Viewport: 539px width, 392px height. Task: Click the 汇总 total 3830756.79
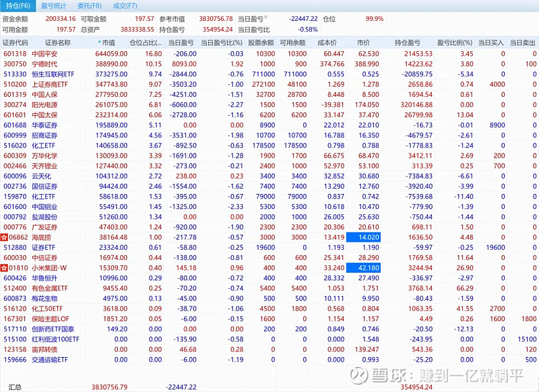[109, 387]
